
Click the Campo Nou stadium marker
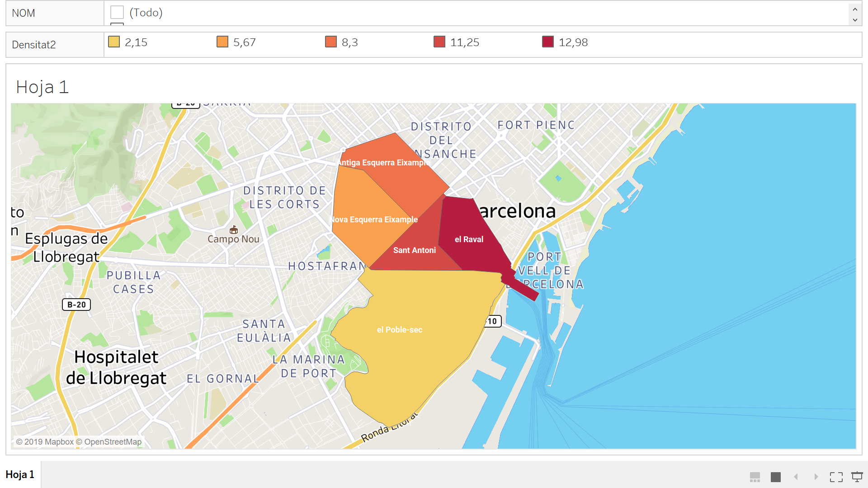[234, 230]
